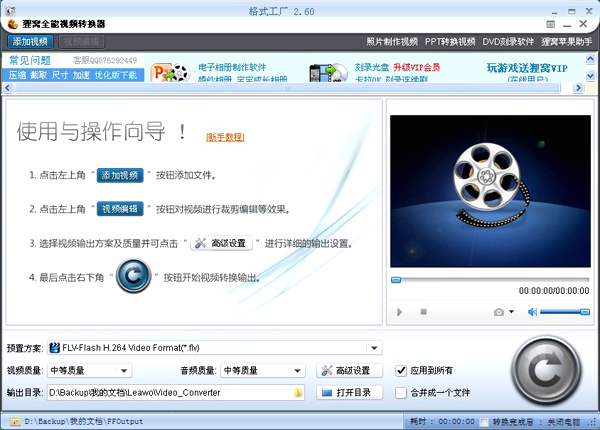Click the D:\Backup\我的文档\FFOutput status path

[84, 422]
